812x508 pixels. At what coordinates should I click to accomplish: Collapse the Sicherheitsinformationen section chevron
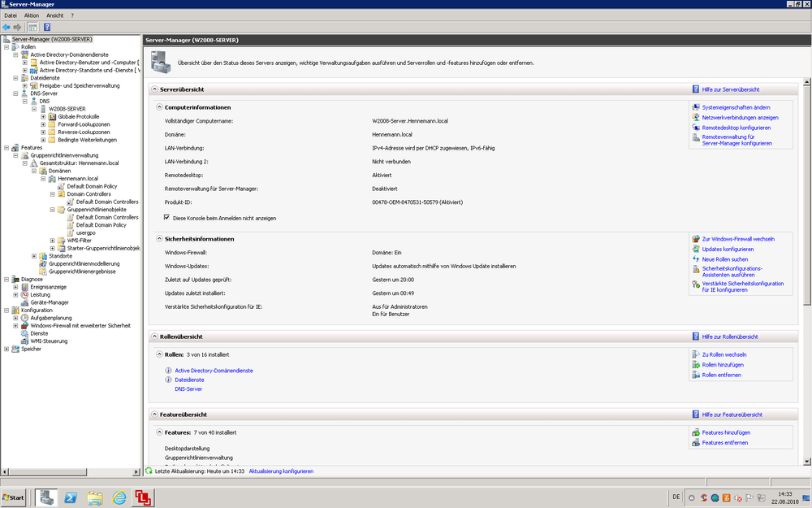tap(159, 239)
